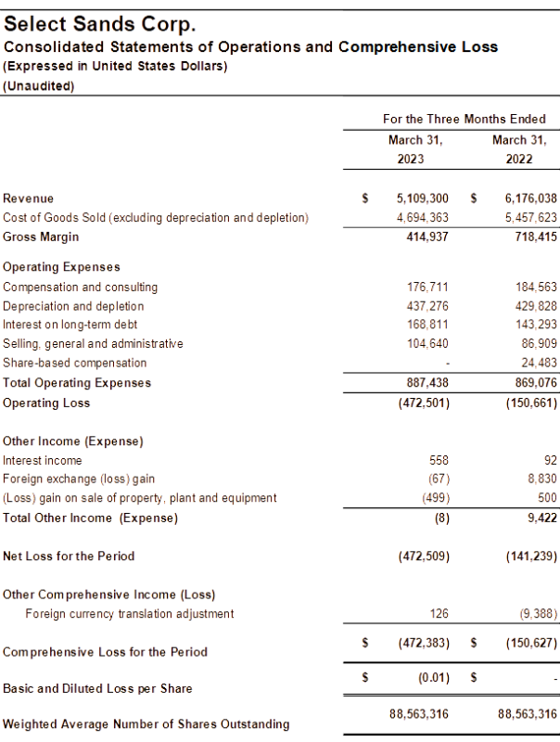Click 'Foreign currency translation adjustment' label
This screenshot has width=560, height=742.
click(x=130, y=614)
